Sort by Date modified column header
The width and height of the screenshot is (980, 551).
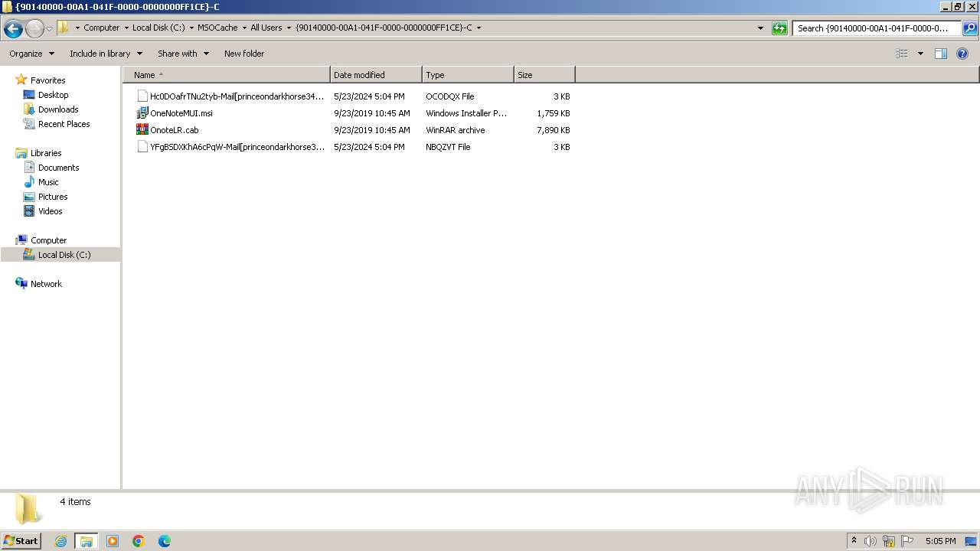pos(376,75)
